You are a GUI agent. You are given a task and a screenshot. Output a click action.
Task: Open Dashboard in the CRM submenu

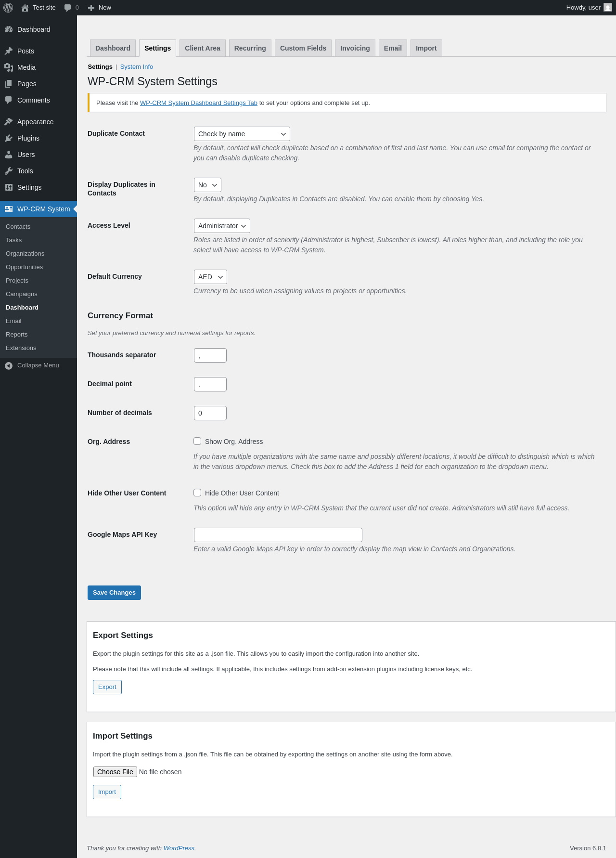coord(38,308)
